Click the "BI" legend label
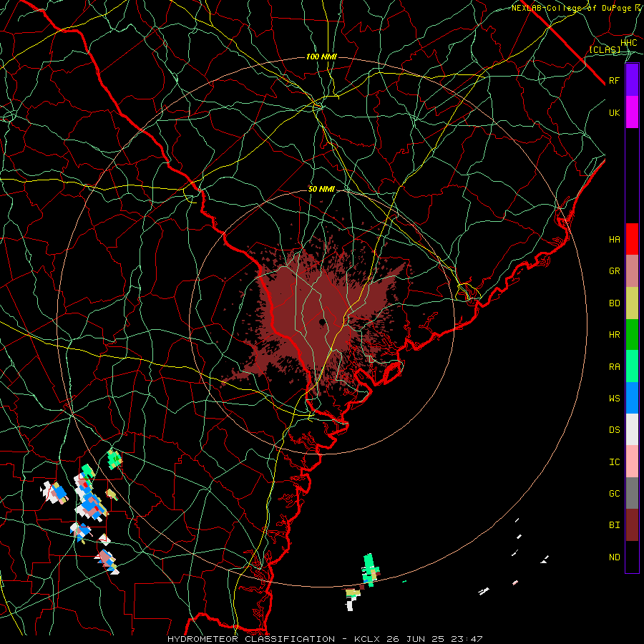The width and height of the screenshot is (644, 644). coord(614,525)
